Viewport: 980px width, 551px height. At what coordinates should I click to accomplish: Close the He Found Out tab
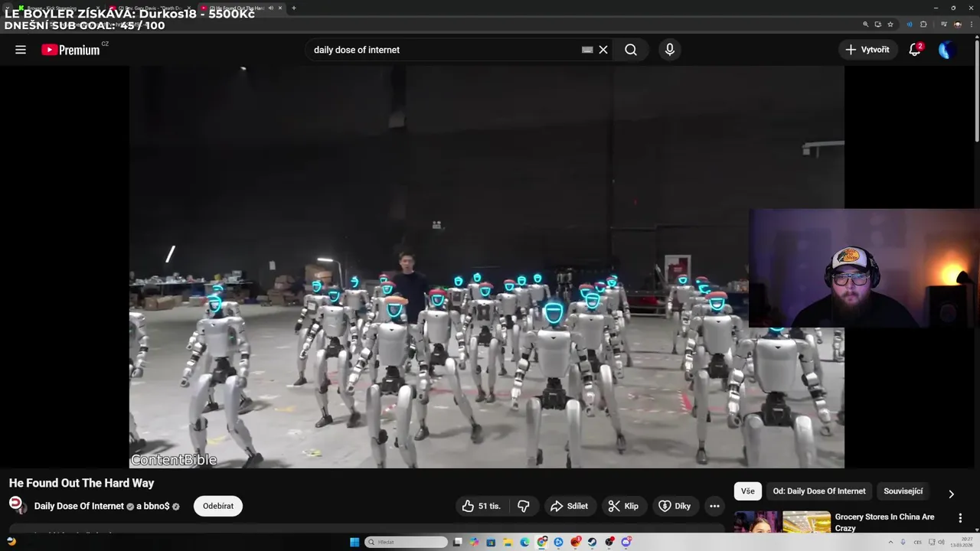click(280, 8)
